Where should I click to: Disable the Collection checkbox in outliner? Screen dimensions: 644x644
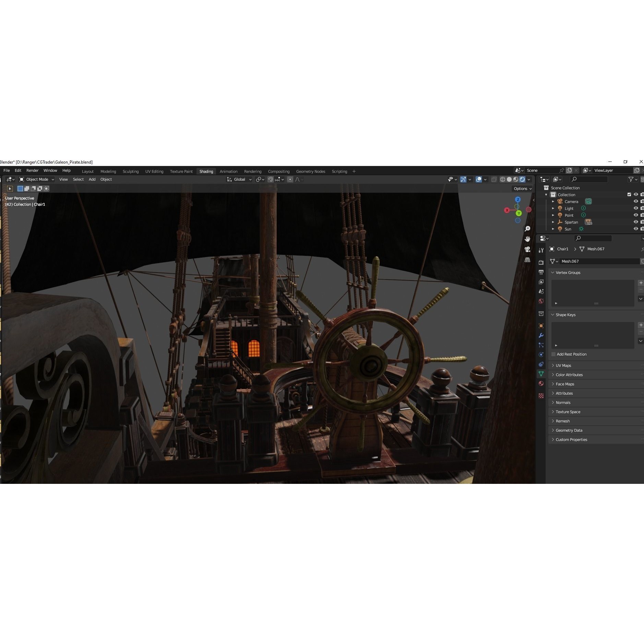[630, 194]
